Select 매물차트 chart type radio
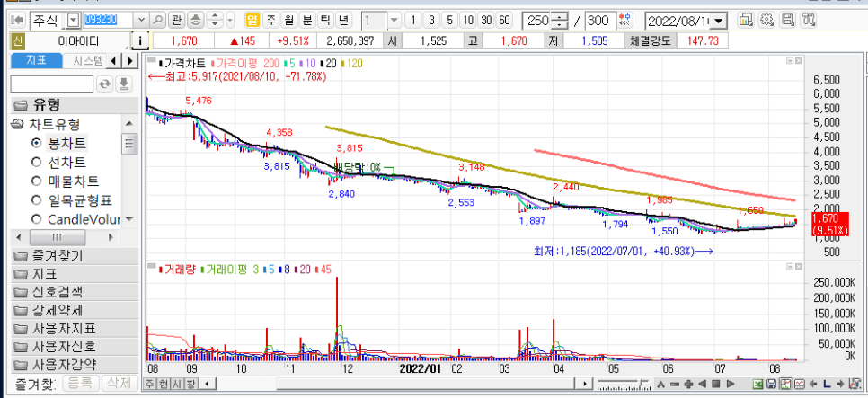Viewport: 868px width, 398px height. tap(37, 181)
